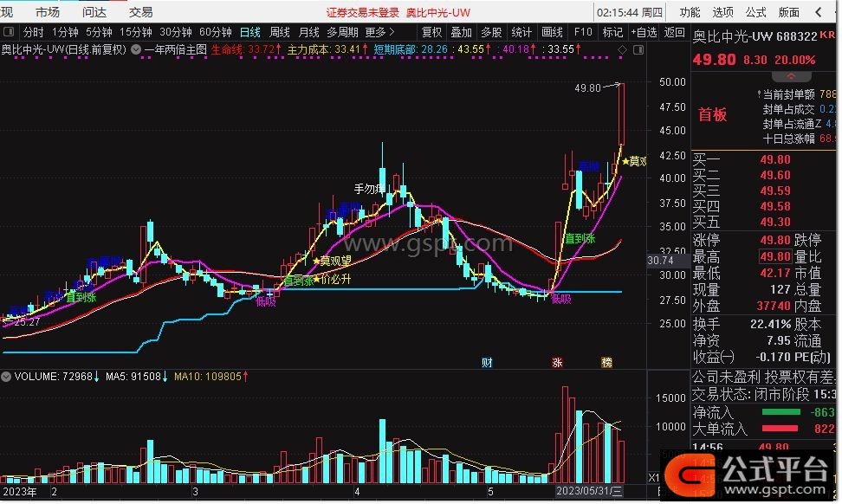Click the 当前封单额 row
This screenshot has height=504, width=842.
[796, 94]
